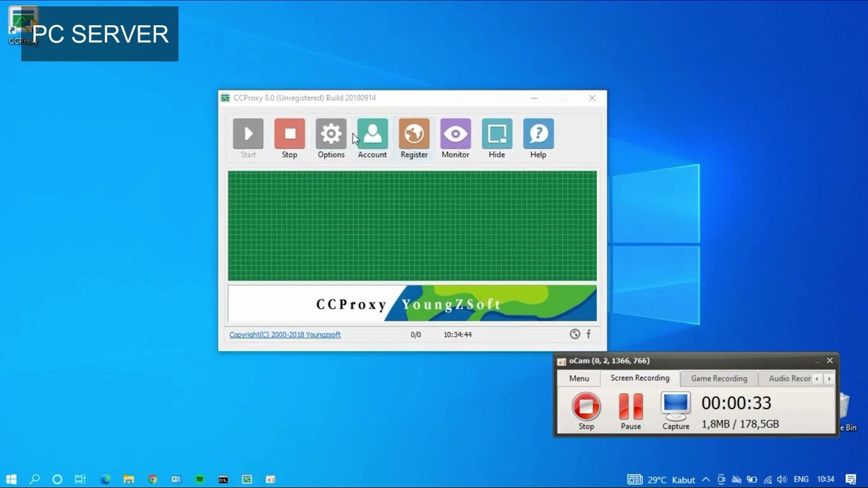Click the battery tray icon
The image size is (868, 488).
tap(752, 480)
